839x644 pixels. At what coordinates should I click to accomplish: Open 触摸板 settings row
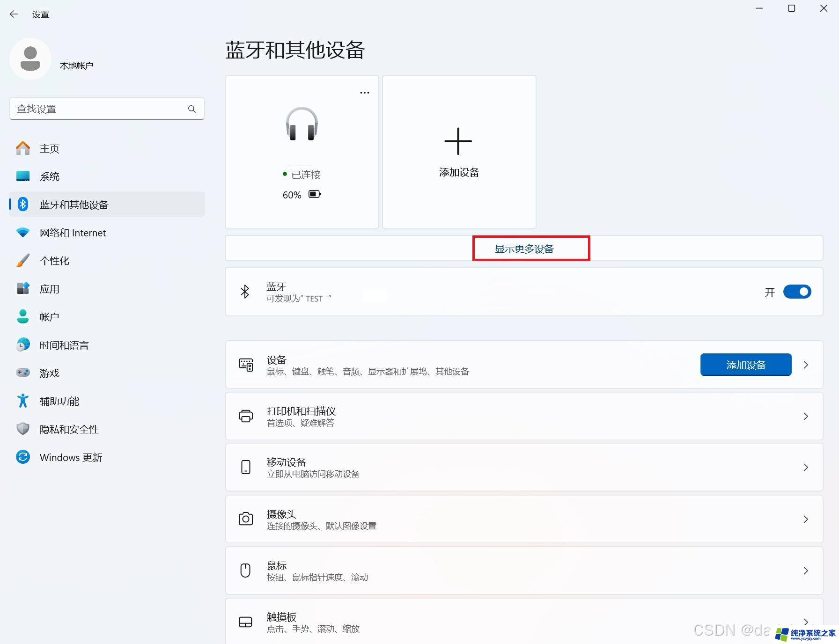coord(524,621)
